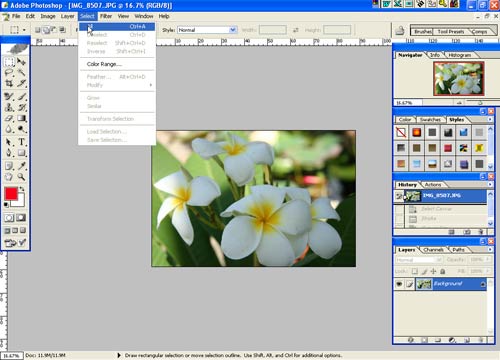This screenshot has width=500, height=360.
Task: Select the Shape tool
Action: click(x=22, y=153)
